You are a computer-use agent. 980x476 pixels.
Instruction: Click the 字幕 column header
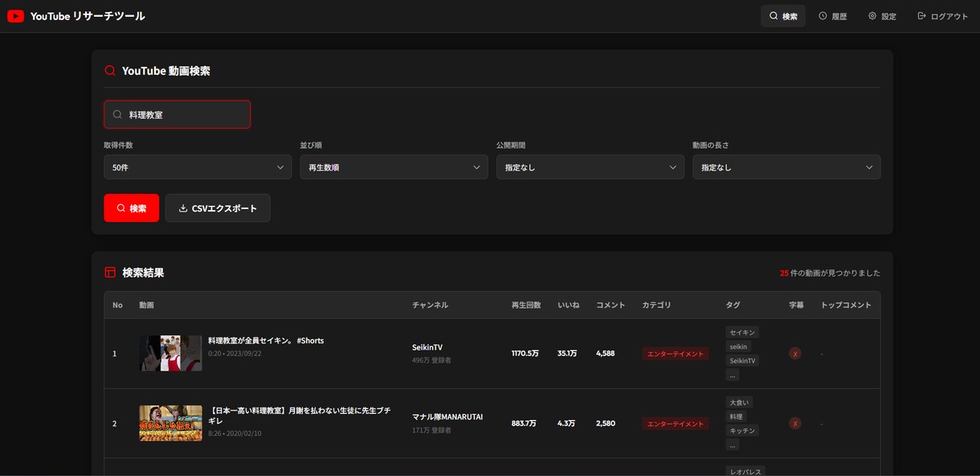tap(796, 306)
